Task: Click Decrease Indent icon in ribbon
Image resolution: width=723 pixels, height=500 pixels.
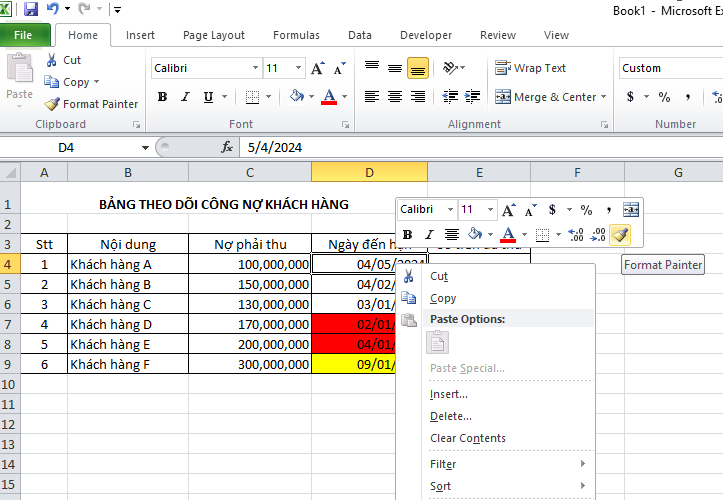Action: [x=450, y=96]
